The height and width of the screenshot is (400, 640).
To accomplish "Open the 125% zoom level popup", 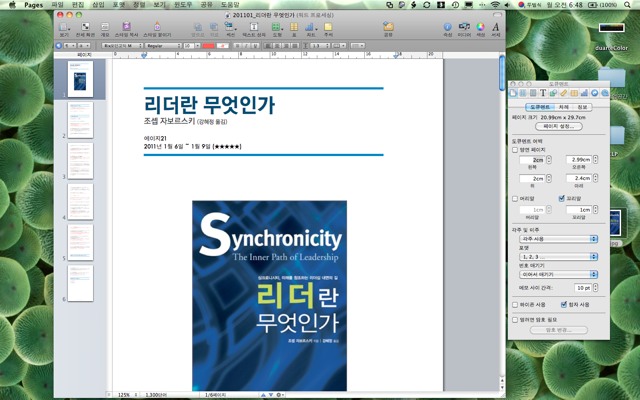I will (127, 395).
